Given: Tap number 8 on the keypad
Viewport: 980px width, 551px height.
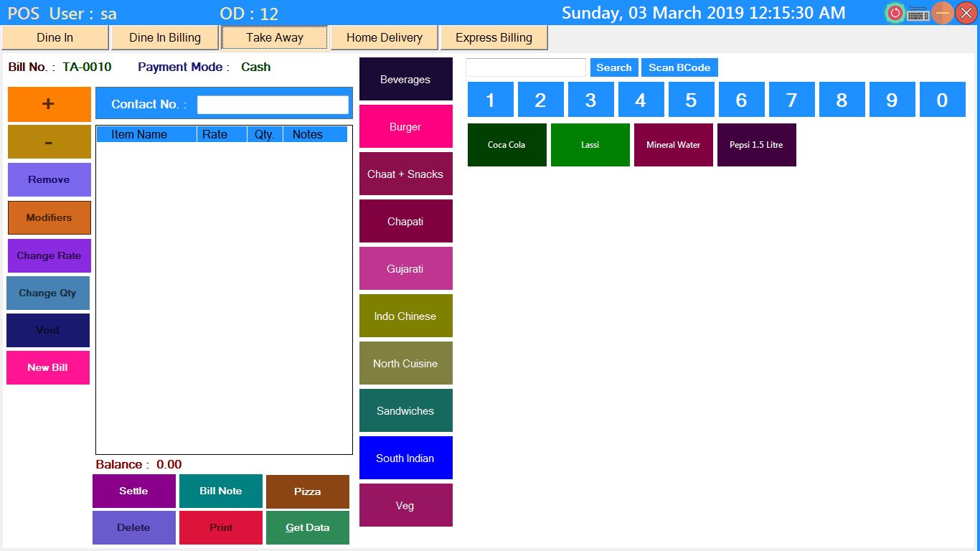Looking at the screenshot, I should [x=842, y=100].
